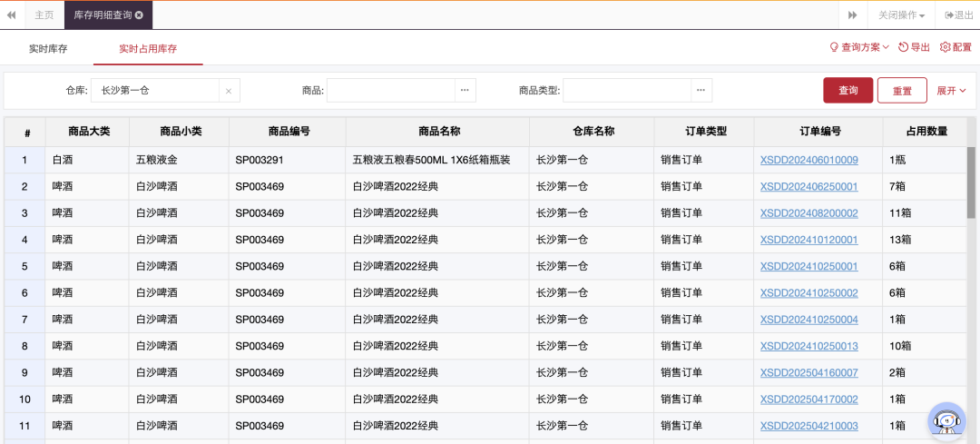Click the 商品大类 column header
Screen dimensions: 980x444
tap(87, 132)
